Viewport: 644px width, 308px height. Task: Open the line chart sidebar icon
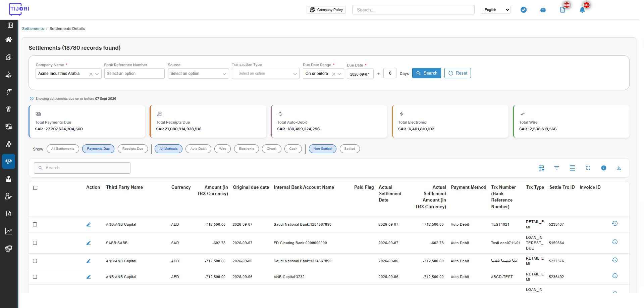point(9,231)
